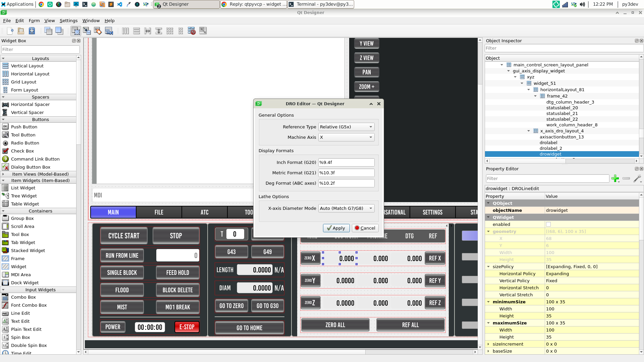Viewport: 644px width, 362px height.
Task: Collapse the minimumSize property group
Action: [488, 302]
